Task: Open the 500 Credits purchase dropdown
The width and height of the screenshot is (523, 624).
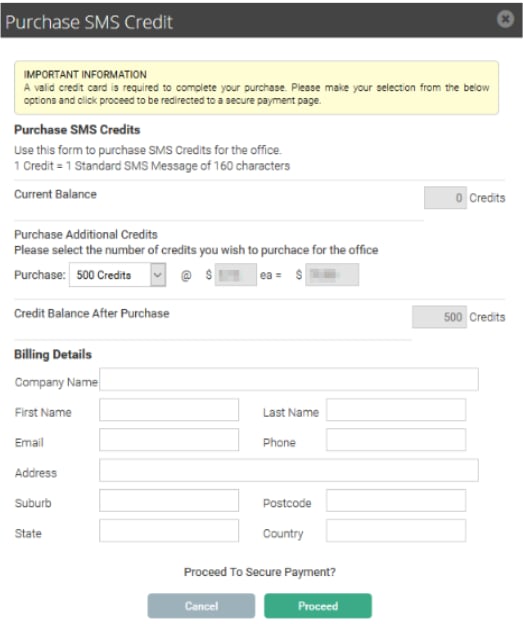Action: (x=117, y=275)
